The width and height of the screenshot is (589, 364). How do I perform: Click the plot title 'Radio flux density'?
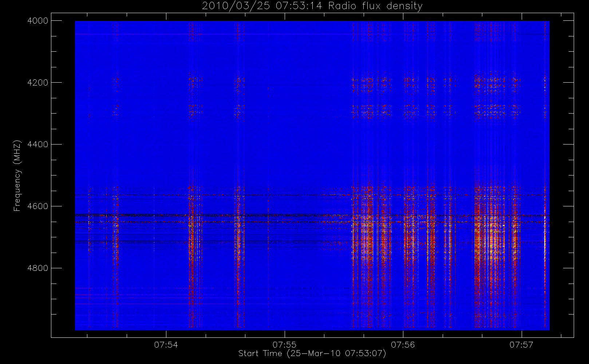click(375, 6)
